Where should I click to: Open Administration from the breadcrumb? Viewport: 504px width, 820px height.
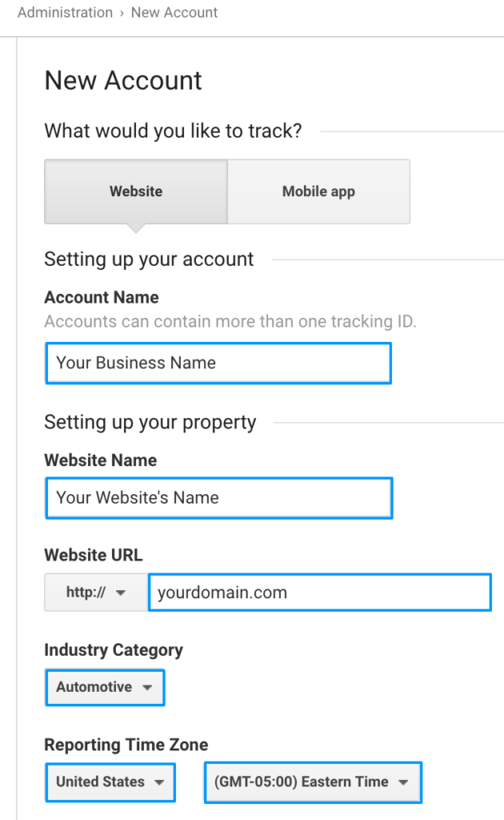point(65,12)
